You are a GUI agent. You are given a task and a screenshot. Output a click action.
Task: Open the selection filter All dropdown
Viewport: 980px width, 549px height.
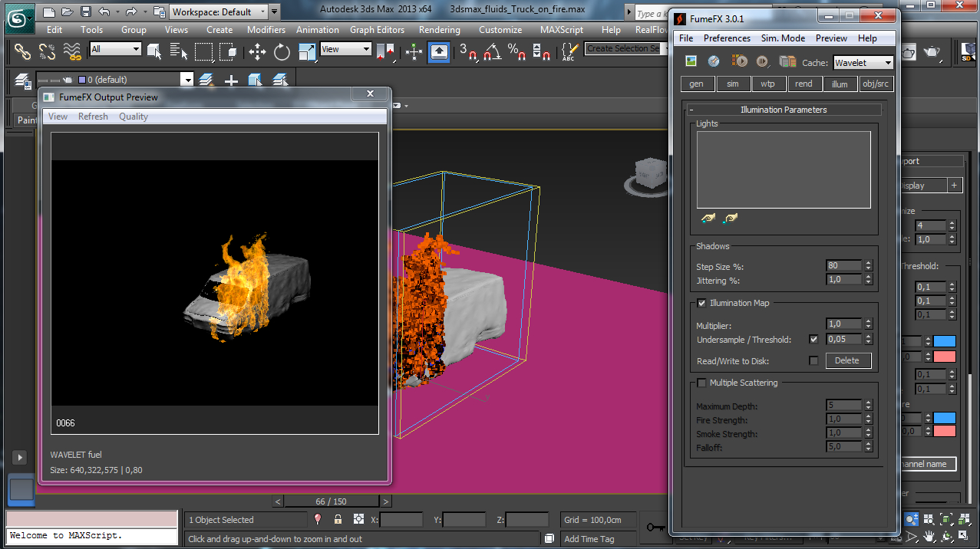(x=115, y=49)
